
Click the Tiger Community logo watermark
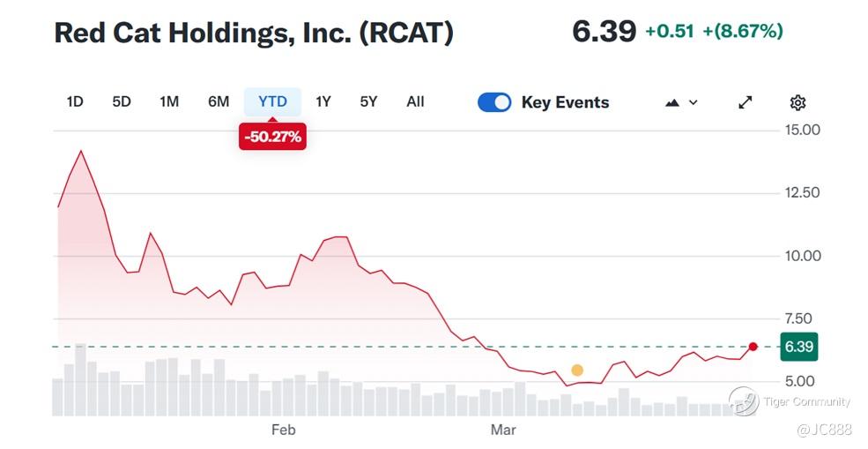pos(743,401)
